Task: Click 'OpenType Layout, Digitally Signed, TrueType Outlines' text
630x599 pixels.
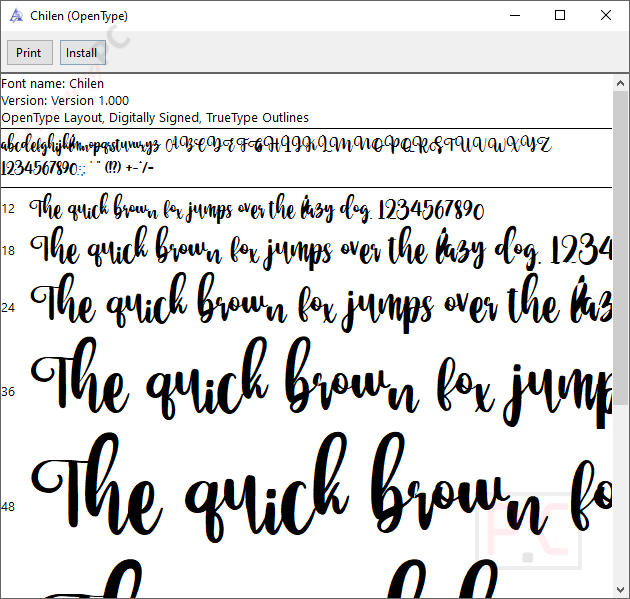Action: click(x=155, y=118)
